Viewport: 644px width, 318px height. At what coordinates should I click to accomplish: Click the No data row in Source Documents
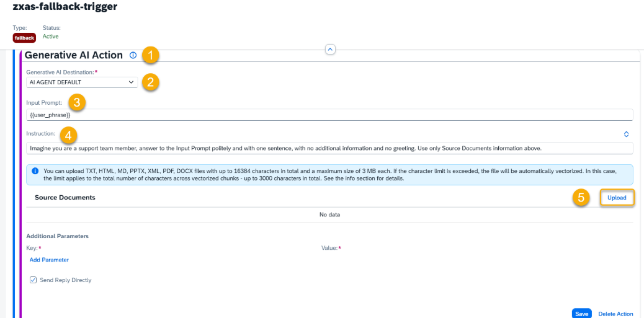tap(329, 214)
